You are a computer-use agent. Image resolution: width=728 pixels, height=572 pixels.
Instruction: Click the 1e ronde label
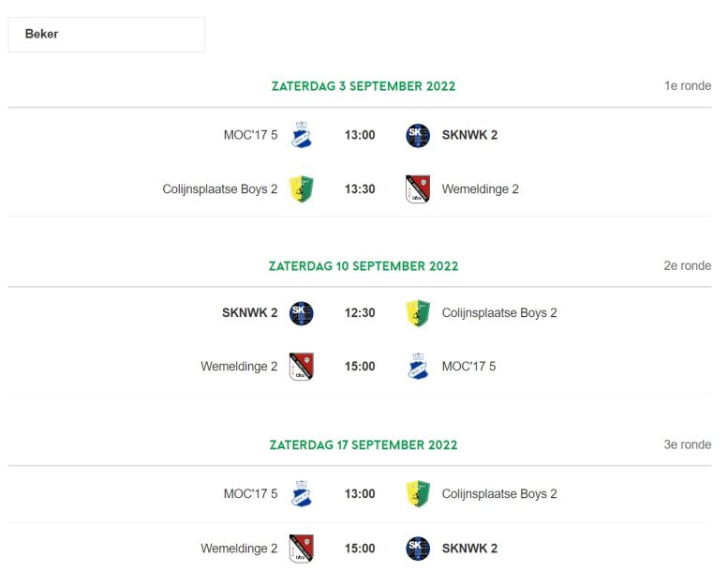[688, 86]
